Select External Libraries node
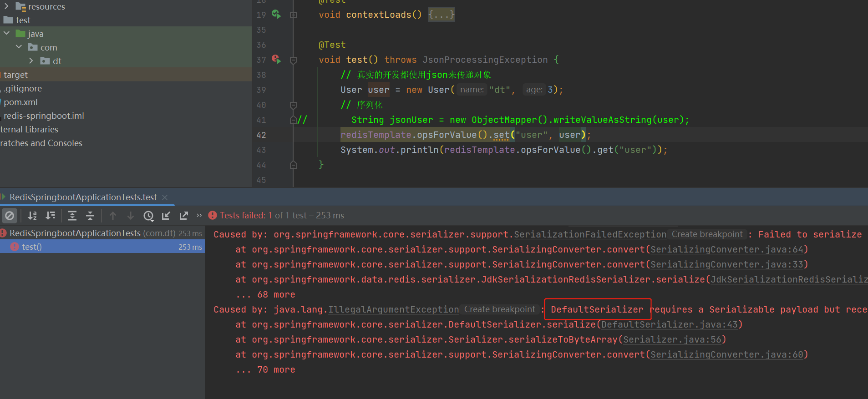868x399 pixels. click(29, 129)
